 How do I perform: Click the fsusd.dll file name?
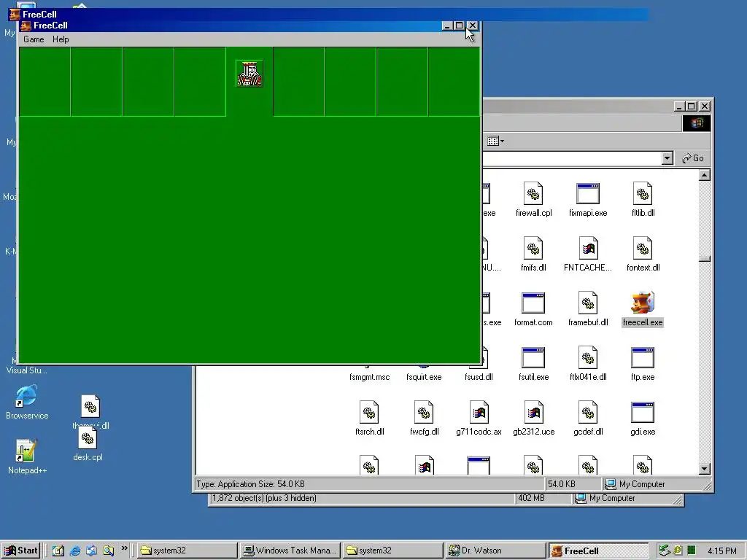point(479,377)
